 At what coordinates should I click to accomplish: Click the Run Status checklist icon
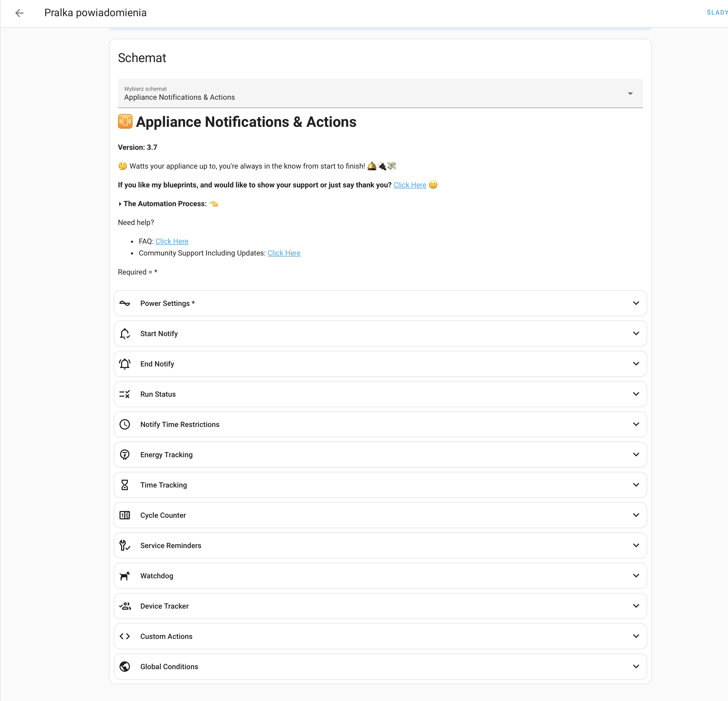click(125, 394)
